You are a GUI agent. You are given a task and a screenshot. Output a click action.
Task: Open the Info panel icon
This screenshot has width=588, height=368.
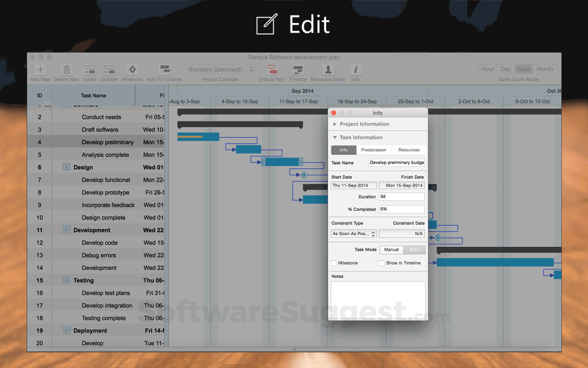[x=355, y=70]
